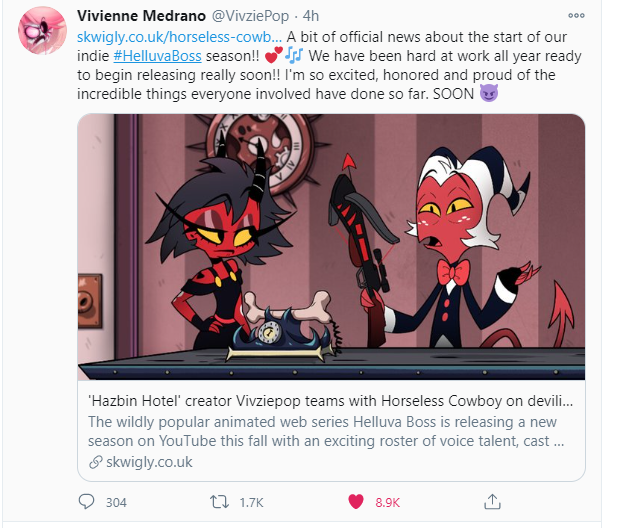Click the tweet body text
Viewport: 617px width, 528px height.
329,65
